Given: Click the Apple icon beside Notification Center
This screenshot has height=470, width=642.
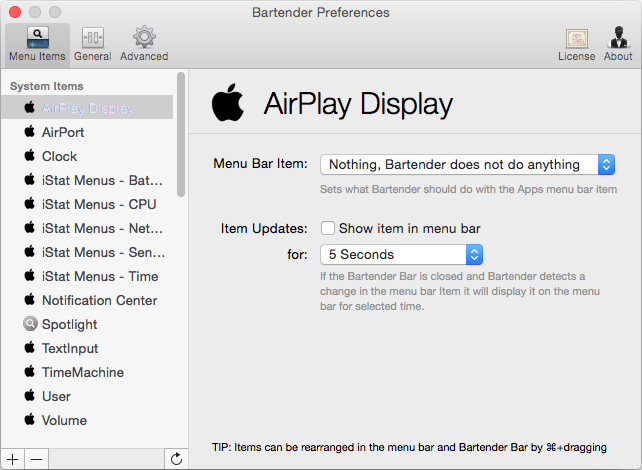Looking at the screenshot, I should pos(29,299).
